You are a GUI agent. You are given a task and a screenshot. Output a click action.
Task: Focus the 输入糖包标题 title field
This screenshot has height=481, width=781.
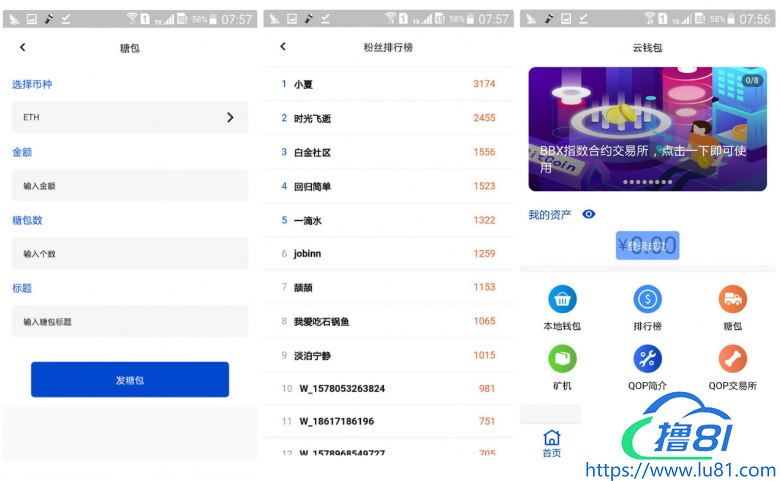pyautogui.click(x=130, y=322)
